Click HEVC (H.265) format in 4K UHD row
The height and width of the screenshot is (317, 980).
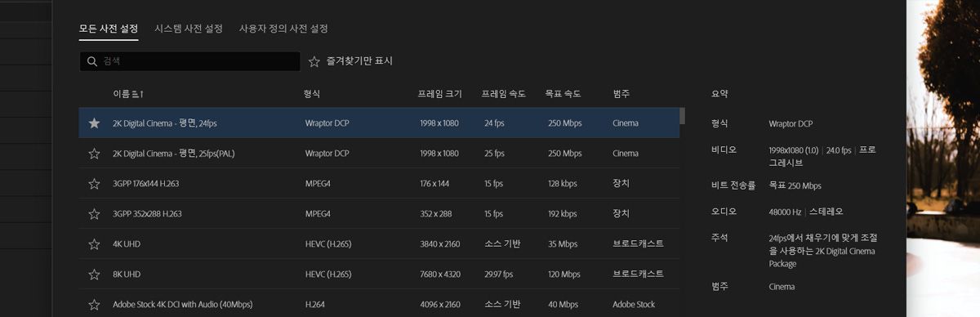tap(328, 244)
